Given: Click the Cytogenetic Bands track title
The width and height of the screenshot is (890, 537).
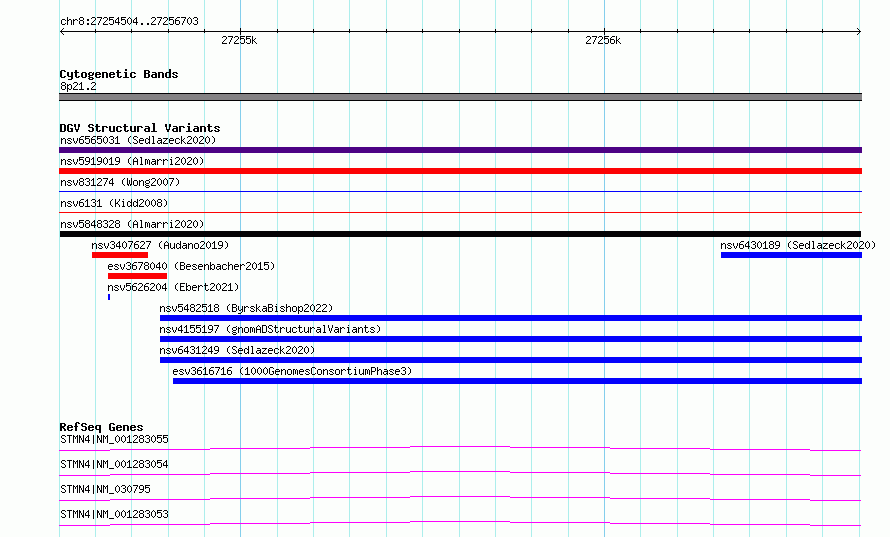Looking at the screenshot, I should coord(119,74).
